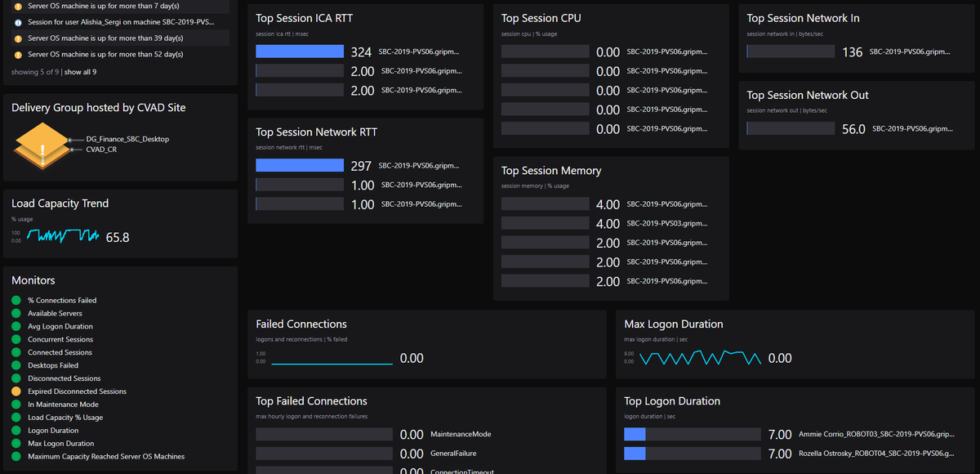Select the MaintenanceMode failed connections row
Image resolution: width=980 pixels, height=474 pixels.
point(374,434)
